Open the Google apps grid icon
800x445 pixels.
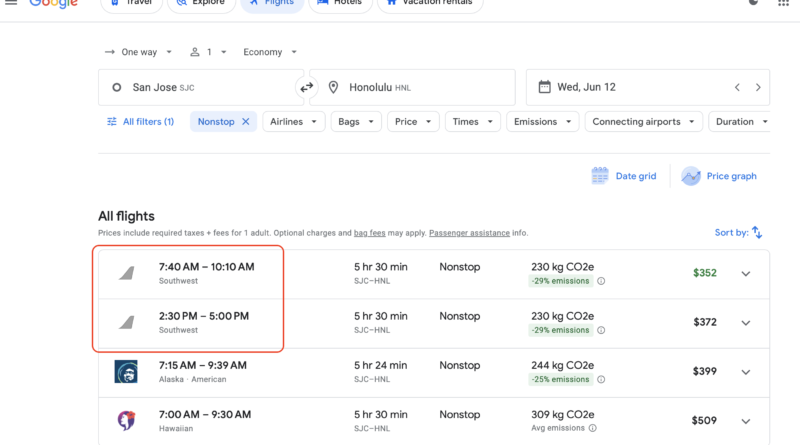coord(782,3)
